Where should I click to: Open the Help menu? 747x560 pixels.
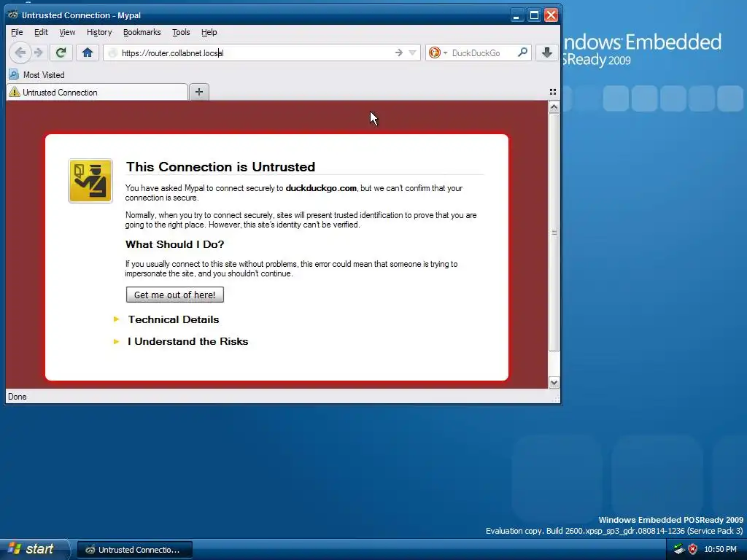[209, 32]
